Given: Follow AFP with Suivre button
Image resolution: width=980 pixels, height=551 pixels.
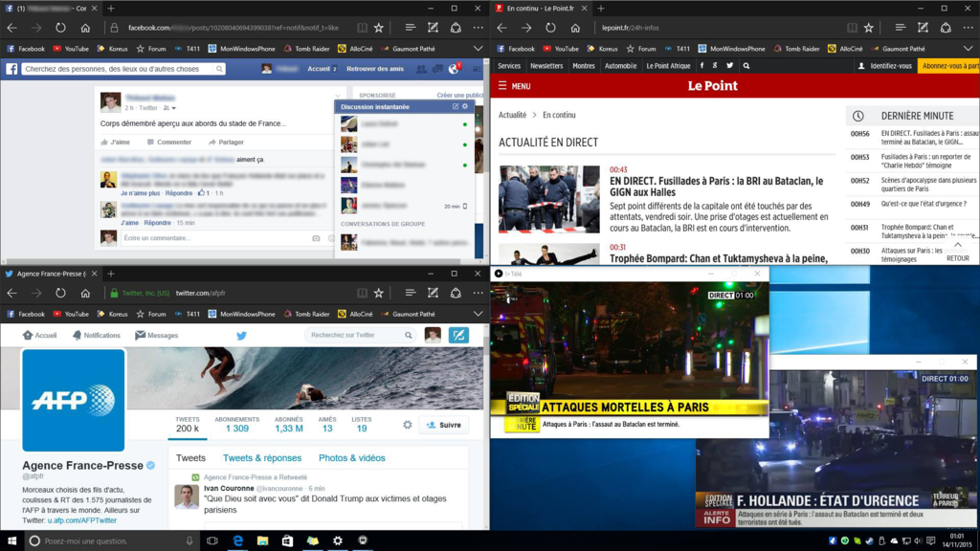Looking at the screenshot, I should coord(444,425).
